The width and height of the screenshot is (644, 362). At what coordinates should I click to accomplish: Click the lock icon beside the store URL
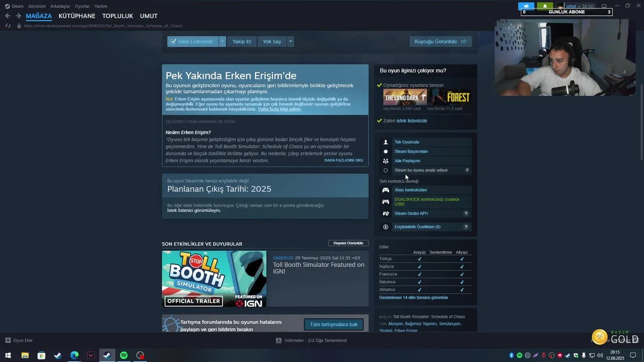[x=19, y=26]
